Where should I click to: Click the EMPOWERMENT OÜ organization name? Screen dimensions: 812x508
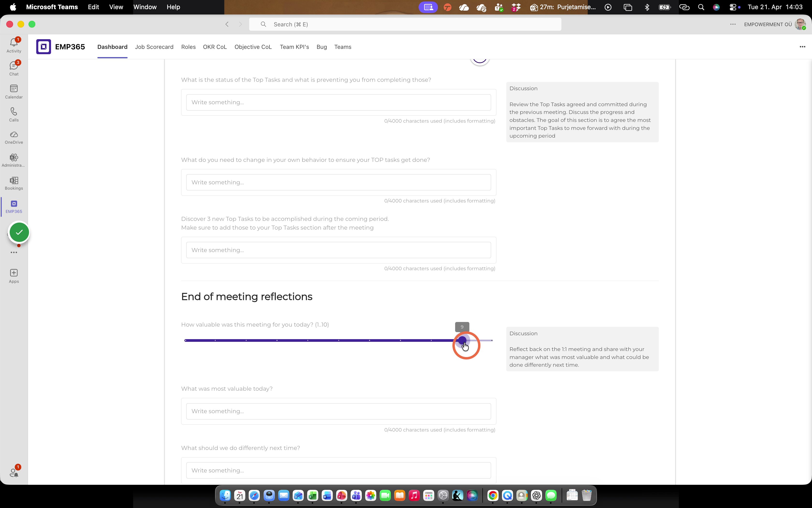tap(768, 24)
